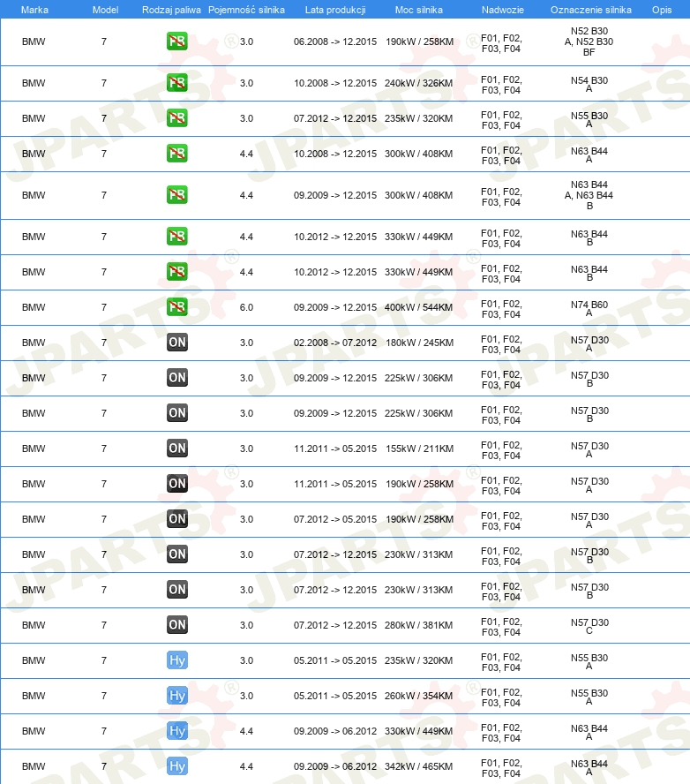Click the PB icon in the 09.2009 300kW / 408KM row
The height and width of the screenshot is (784, 690).
tap(176, 195)
